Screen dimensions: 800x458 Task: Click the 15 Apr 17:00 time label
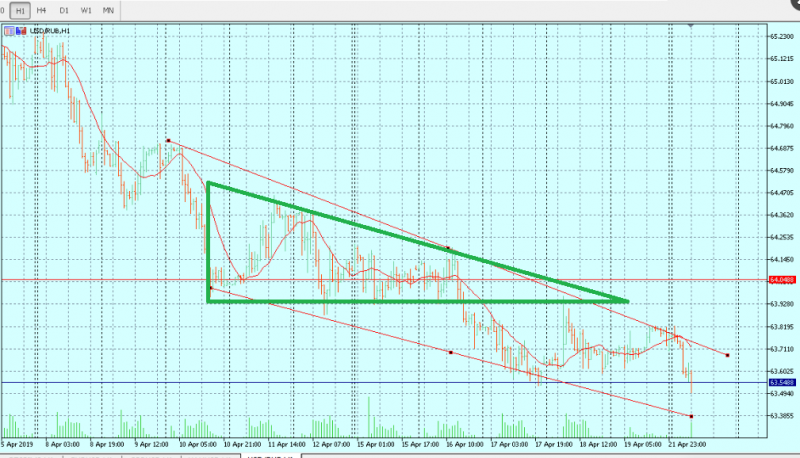[x=420, y=444]
